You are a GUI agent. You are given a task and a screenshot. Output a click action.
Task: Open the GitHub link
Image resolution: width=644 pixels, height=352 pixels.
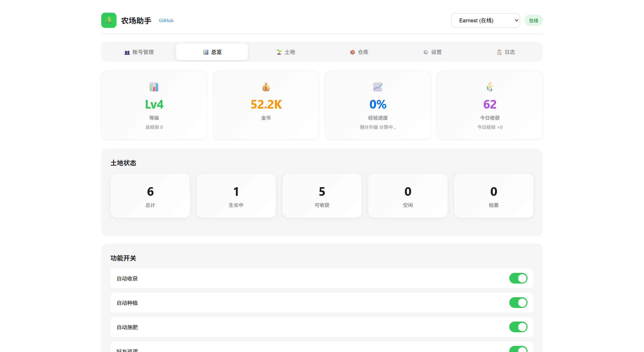166,21
